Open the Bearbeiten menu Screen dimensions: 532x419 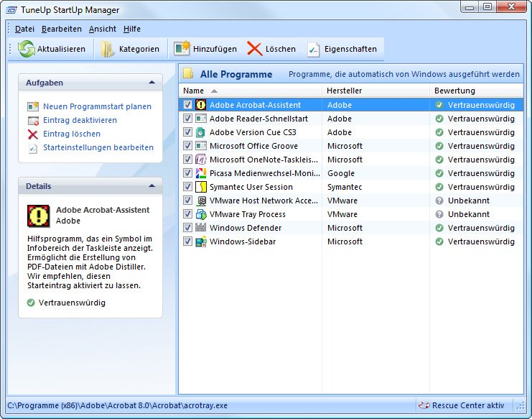pos(62,29)
